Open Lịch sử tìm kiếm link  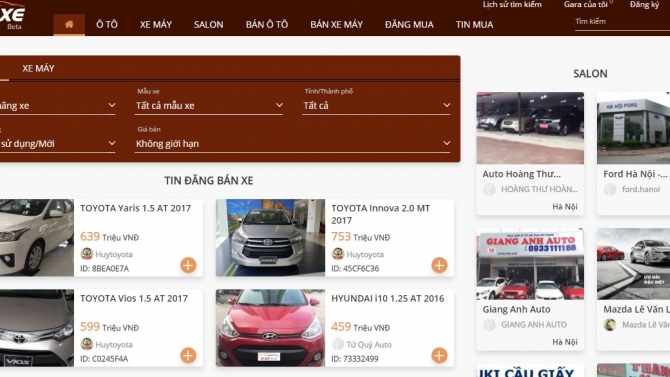tap(512, 4)
